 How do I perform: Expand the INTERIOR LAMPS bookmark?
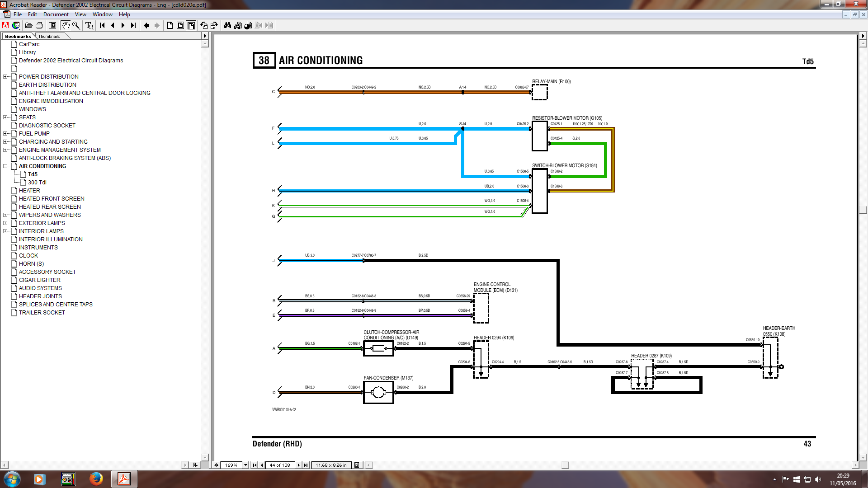(x=5, y=231)
